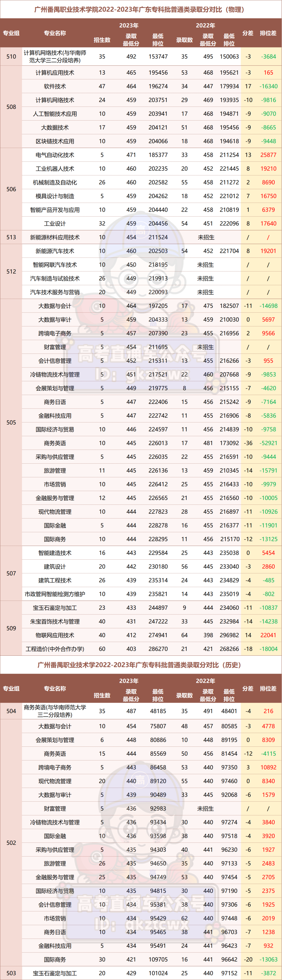The width and height of the screenshot is (282, 980).
Task: Click major name 区块链技术应用
Action: [x=55, y=141]
